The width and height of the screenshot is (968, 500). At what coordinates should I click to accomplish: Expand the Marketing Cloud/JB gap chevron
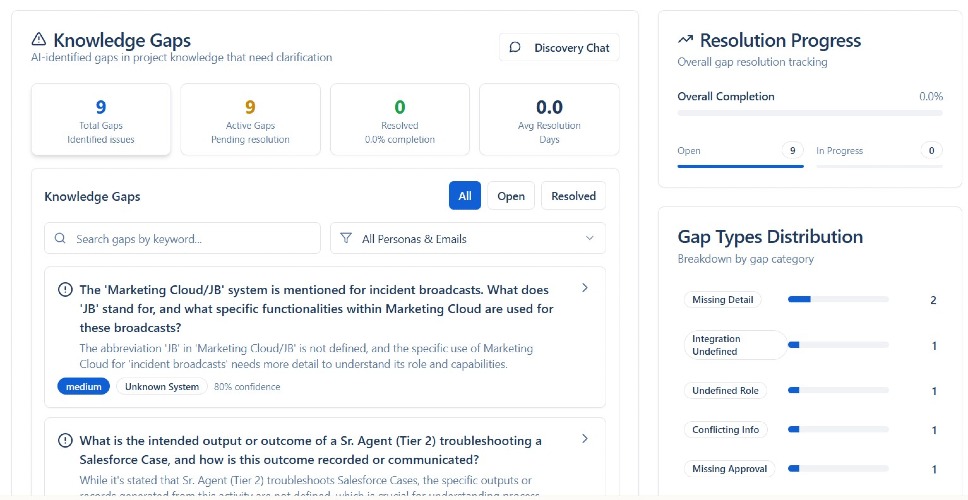tap(585, 288)
